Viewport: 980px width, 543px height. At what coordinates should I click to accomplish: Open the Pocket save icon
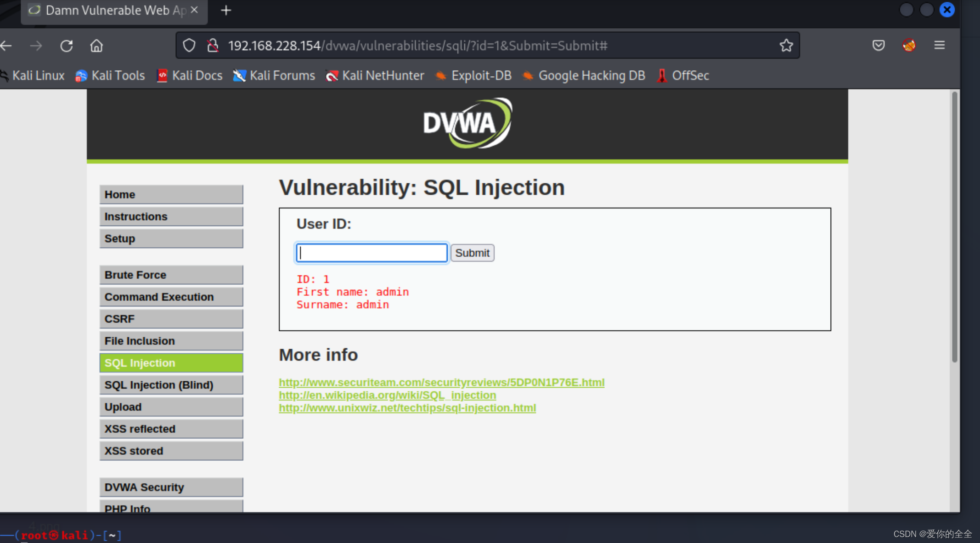click(878, 45)
